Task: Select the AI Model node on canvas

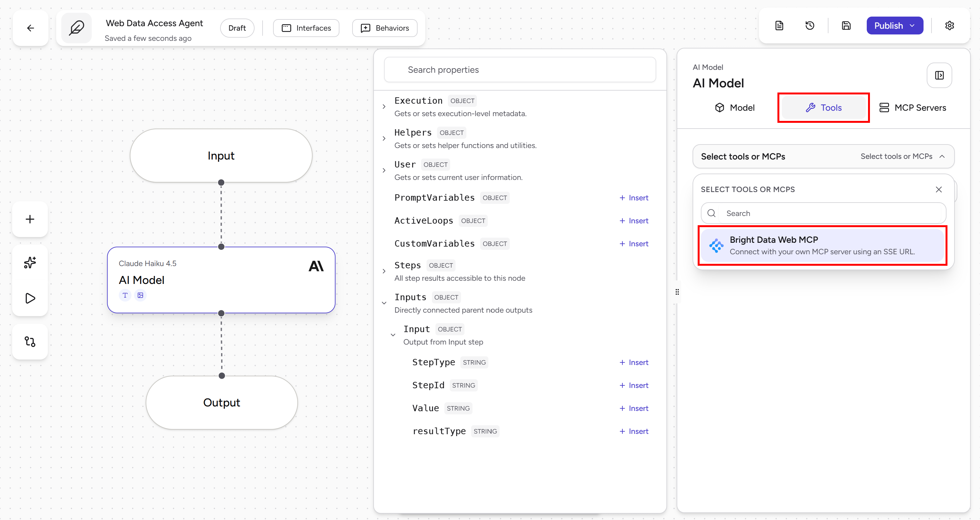Action: coord(221,280)
